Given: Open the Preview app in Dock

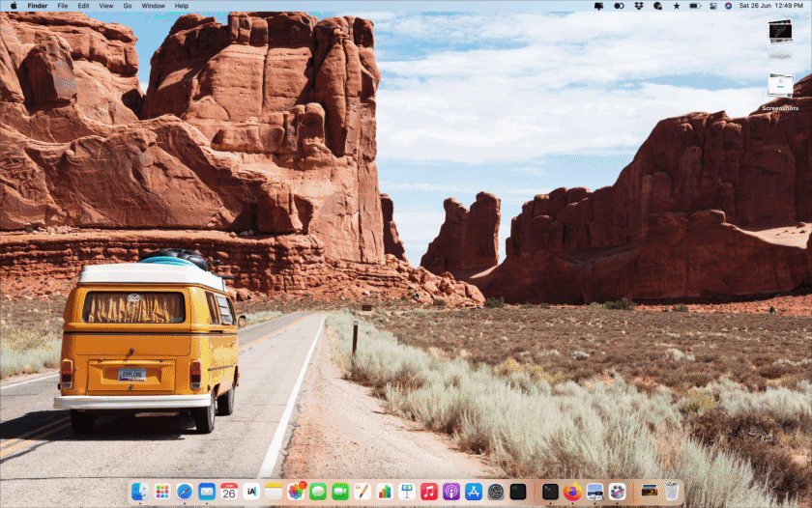Looking at the screenshot, I should click(x=594, y=492).
